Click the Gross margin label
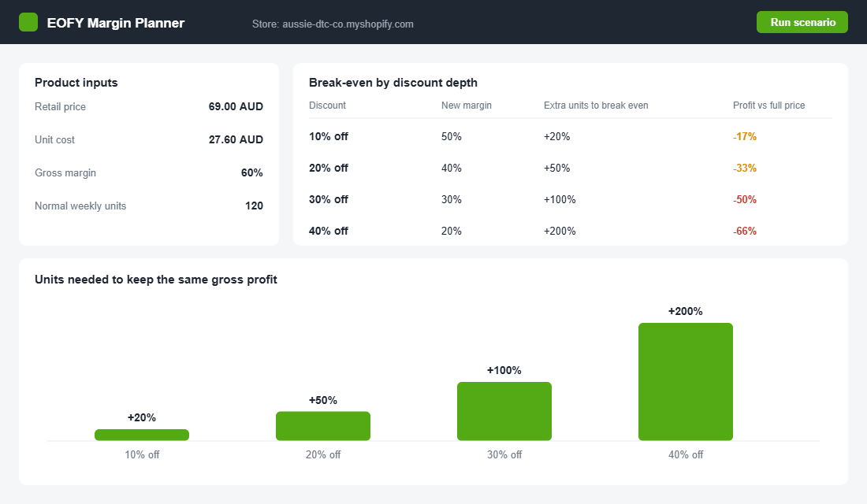Image resolution: width=867 pixels, height=504 pixels. [x=65, y=173]
